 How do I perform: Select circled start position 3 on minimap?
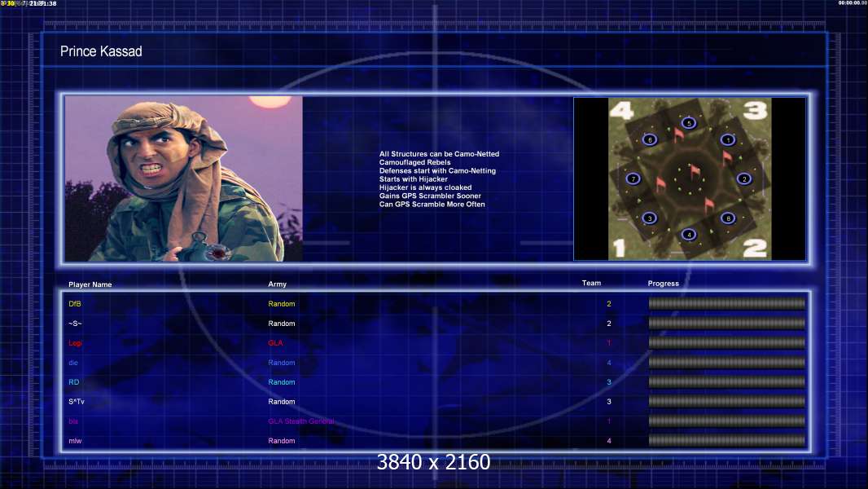[x=650, y=218]
